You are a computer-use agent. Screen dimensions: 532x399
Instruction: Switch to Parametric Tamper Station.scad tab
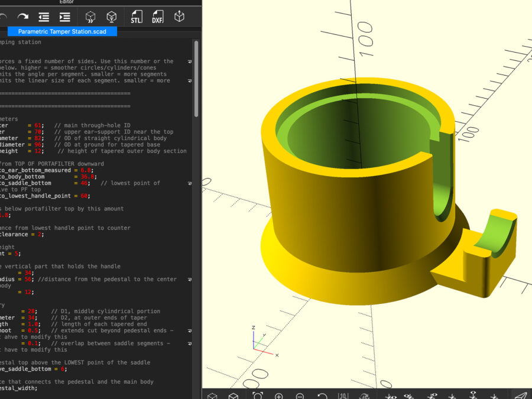tap(62, 31)
